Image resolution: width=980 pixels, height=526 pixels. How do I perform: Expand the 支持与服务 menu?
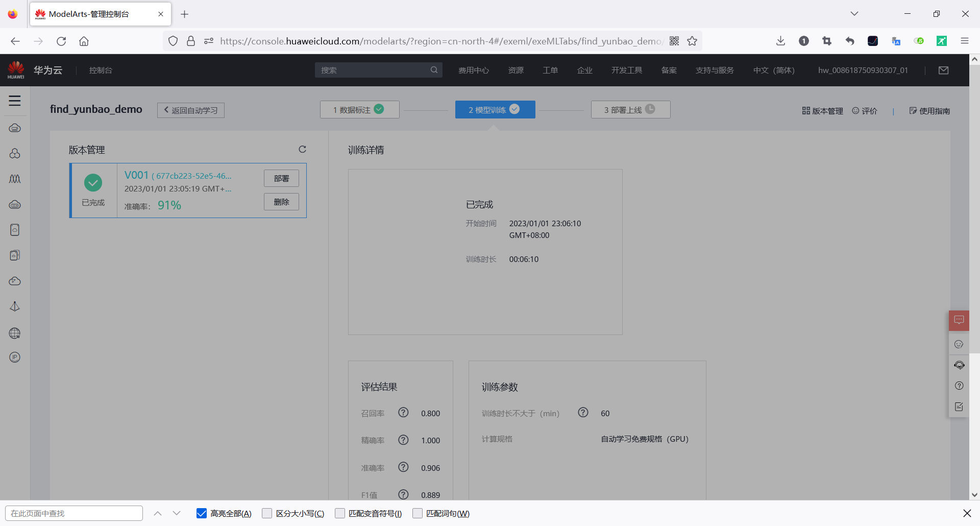[x=715, y=70]
